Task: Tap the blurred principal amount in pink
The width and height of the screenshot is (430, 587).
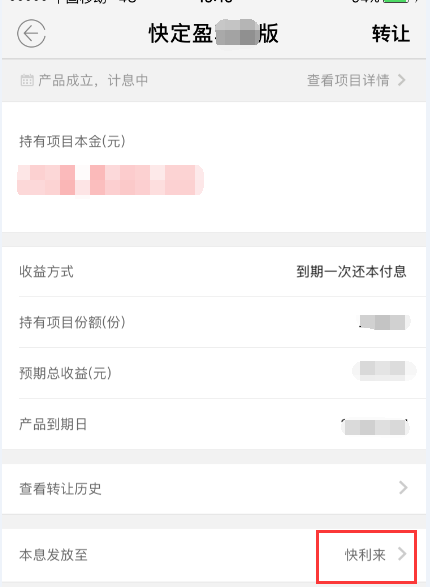Action: pos(110,180)
